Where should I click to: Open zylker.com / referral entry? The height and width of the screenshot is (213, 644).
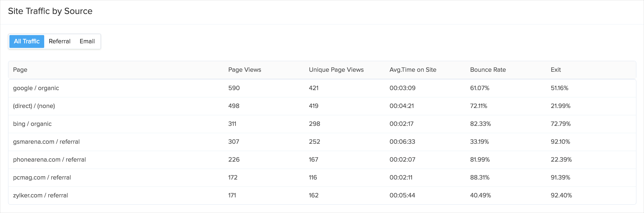41,196
